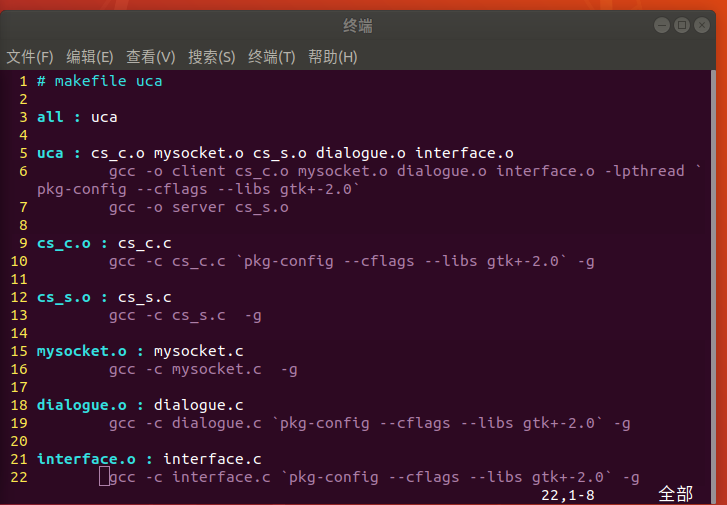Click 'server' in line 7 gcc command
Image resolution: width=727 pixels, height=505 pixels.
(199, 207)
